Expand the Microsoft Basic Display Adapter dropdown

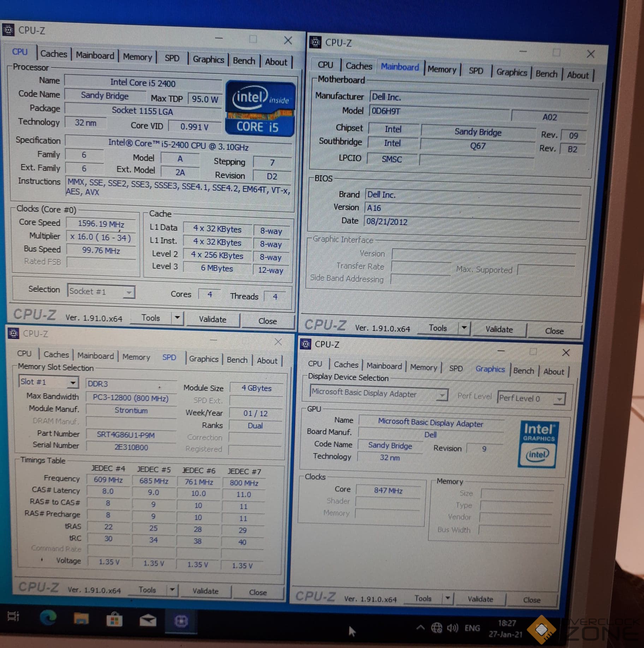(x=441, y=395)
